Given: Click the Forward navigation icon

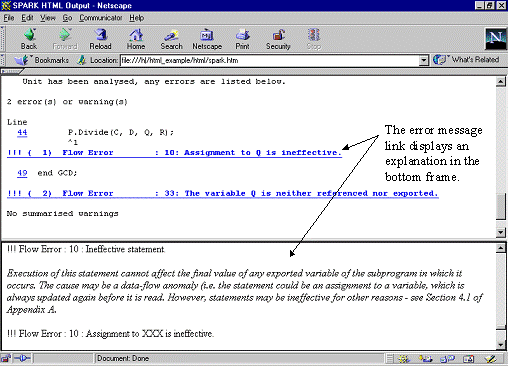Looking at the screenshot, I should (65, 39).
